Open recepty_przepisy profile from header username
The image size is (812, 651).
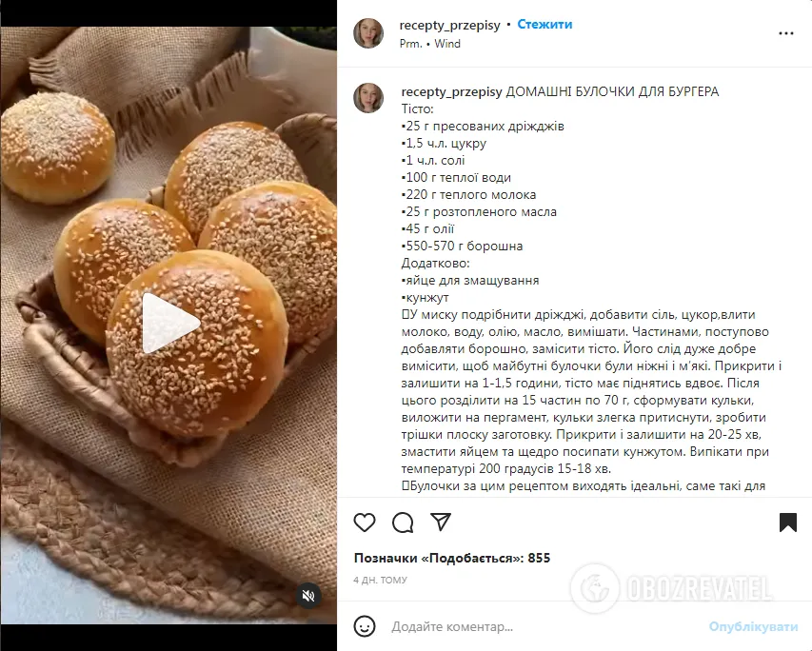click(x=450, y=25)
